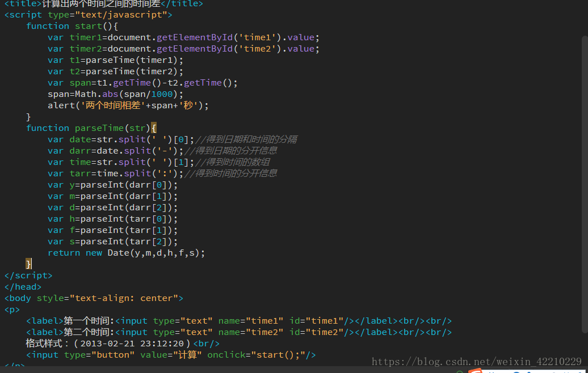Click the '格式样式: (2013-02-21 23:12:20)' line
This screenshot has width=588, height=373.
point(123,344)
